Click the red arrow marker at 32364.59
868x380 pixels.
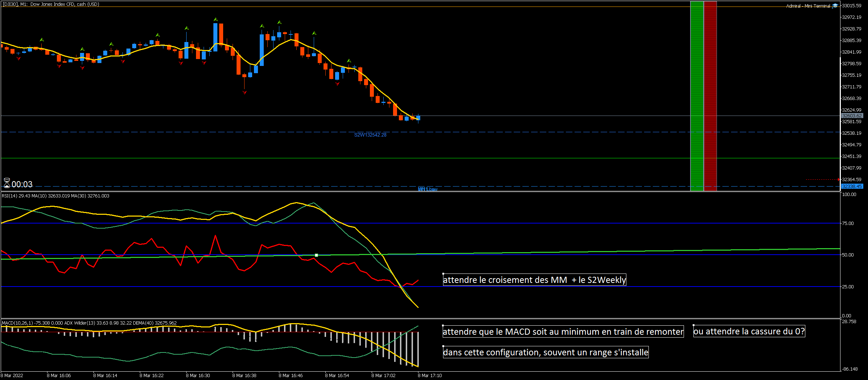[x=839, y=179]
